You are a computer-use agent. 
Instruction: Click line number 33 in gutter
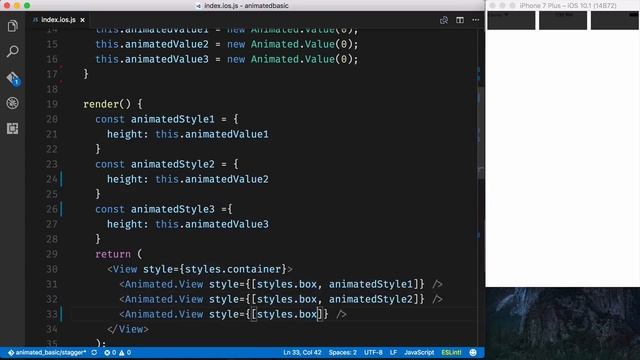52,314
